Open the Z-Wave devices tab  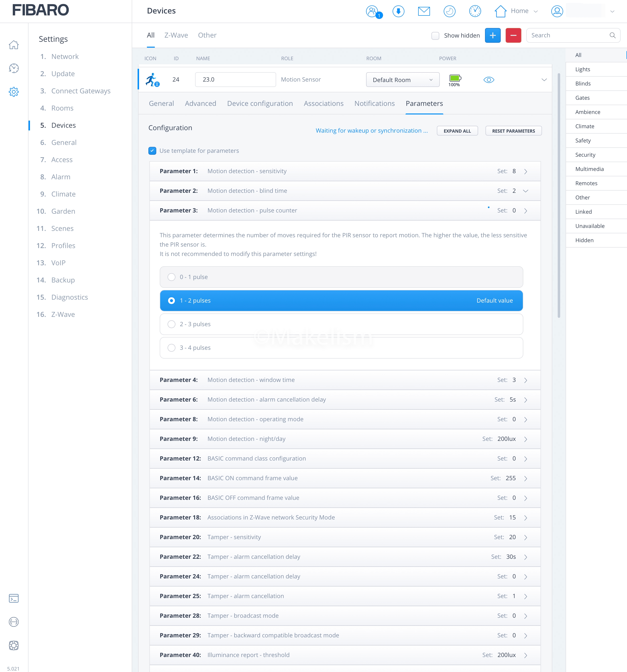click(x=176, y=35)
